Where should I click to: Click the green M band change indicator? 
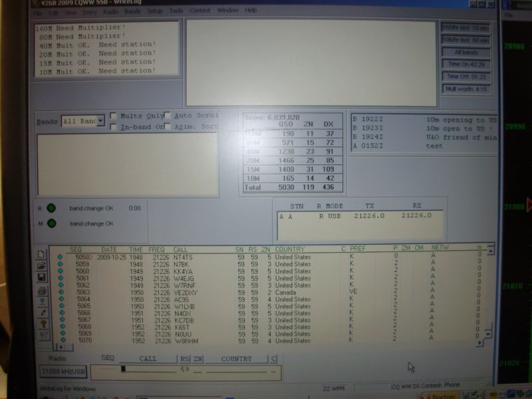[x=51, y=223]
